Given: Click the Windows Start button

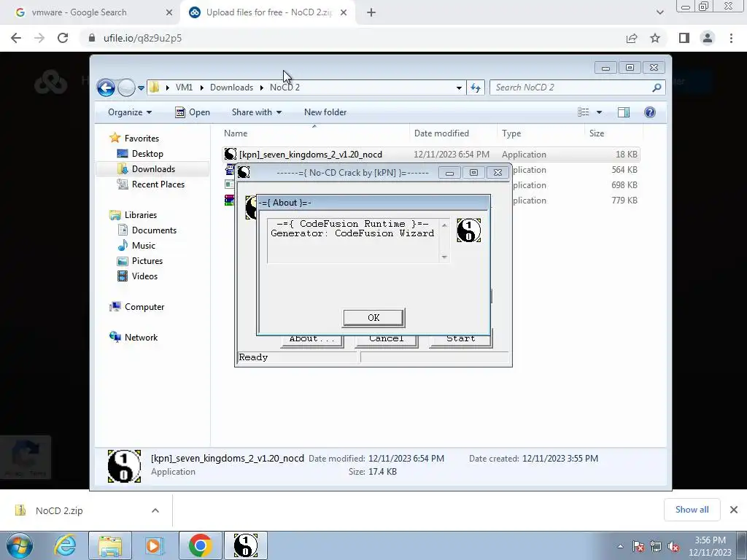Looking at the screenshot, I should tap(20, 545).
